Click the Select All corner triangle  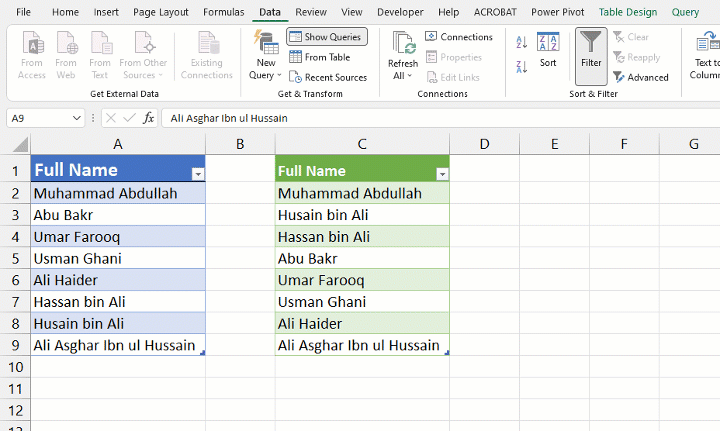[x=20, y=145]
